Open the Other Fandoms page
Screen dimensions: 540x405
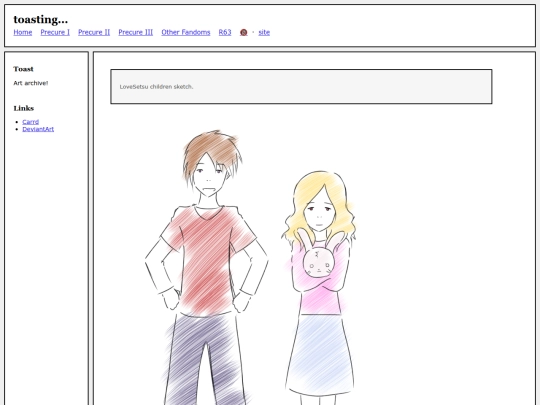tap(186, 32)
